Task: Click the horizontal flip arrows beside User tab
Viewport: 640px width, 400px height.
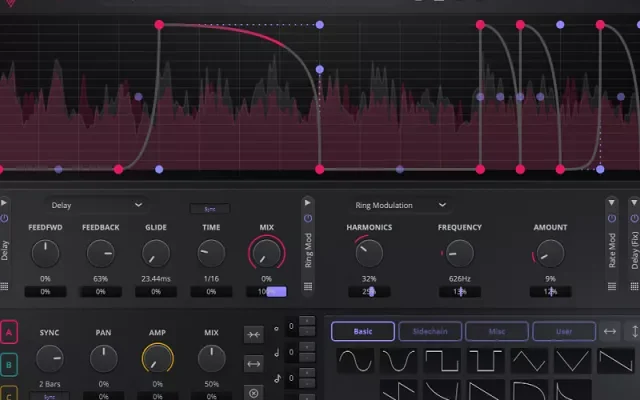Action: pos(610,331)
